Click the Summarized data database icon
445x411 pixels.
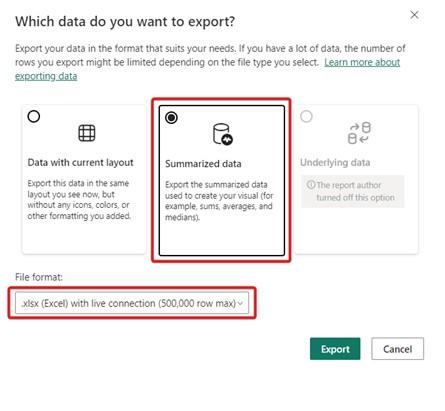[223, 134]
